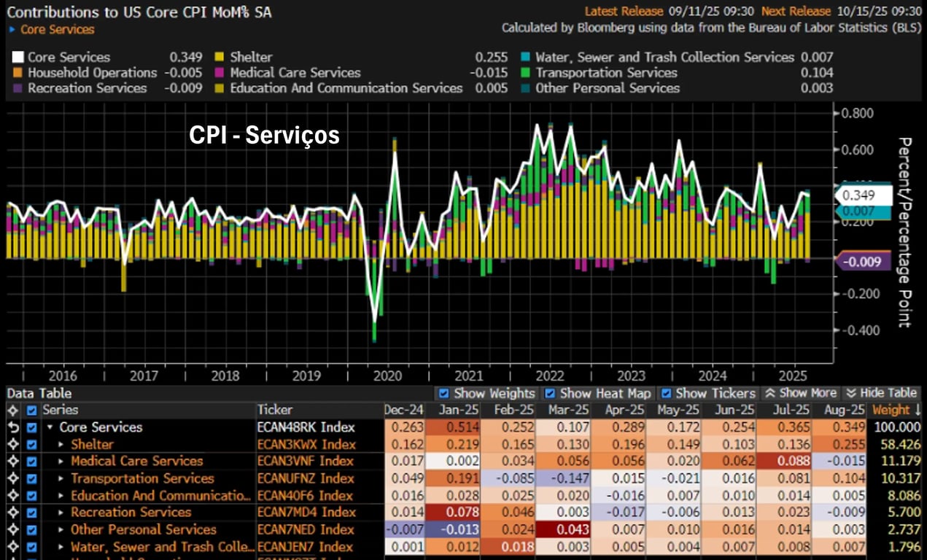The width and height of the screenshot is (927, 560).
Task: Click the diamond icon on Recreation Services row
Action: pyautogui.click(x=12, y=512)
